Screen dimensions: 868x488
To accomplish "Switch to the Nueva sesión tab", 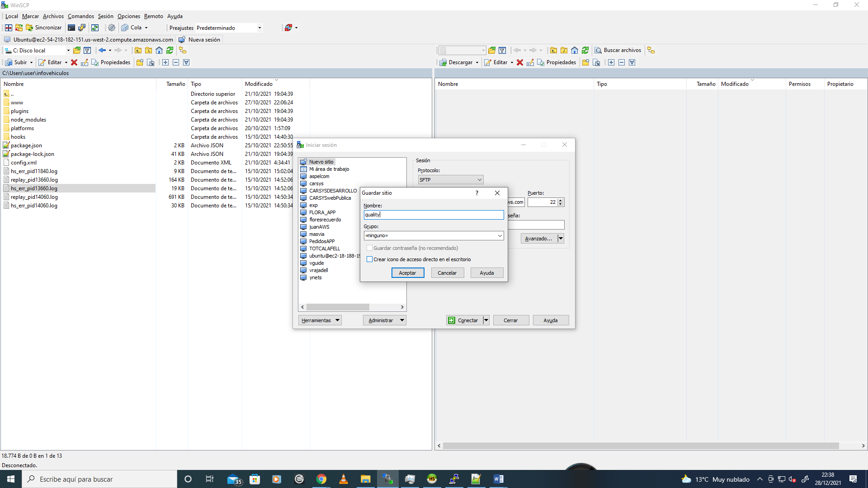I will tap(199, 40).
